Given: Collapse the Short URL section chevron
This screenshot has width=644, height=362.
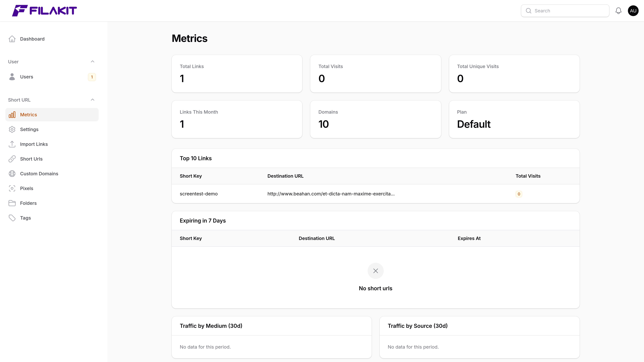Looking at the screenshot, I should (92, 100).
